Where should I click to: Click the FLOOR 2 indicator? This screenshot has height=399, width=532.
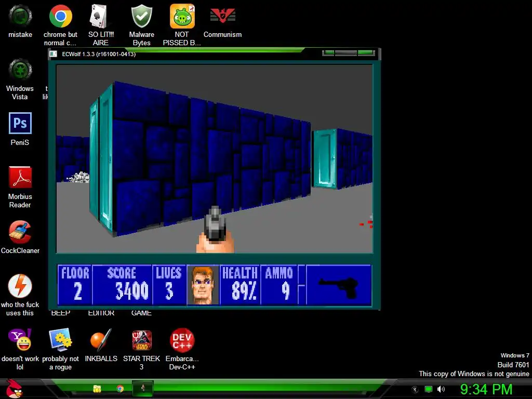75,285
